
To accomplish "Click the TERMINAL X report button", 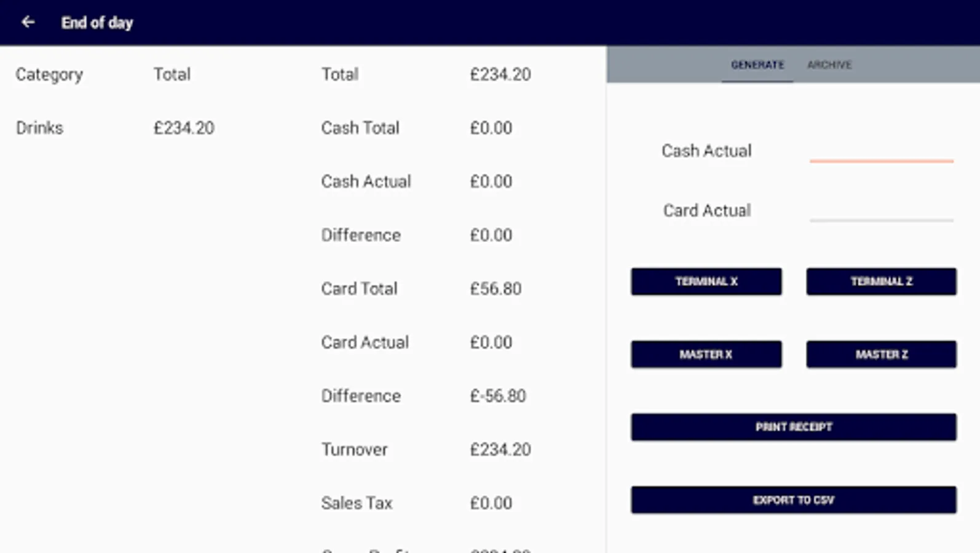I will coord(705,281).
